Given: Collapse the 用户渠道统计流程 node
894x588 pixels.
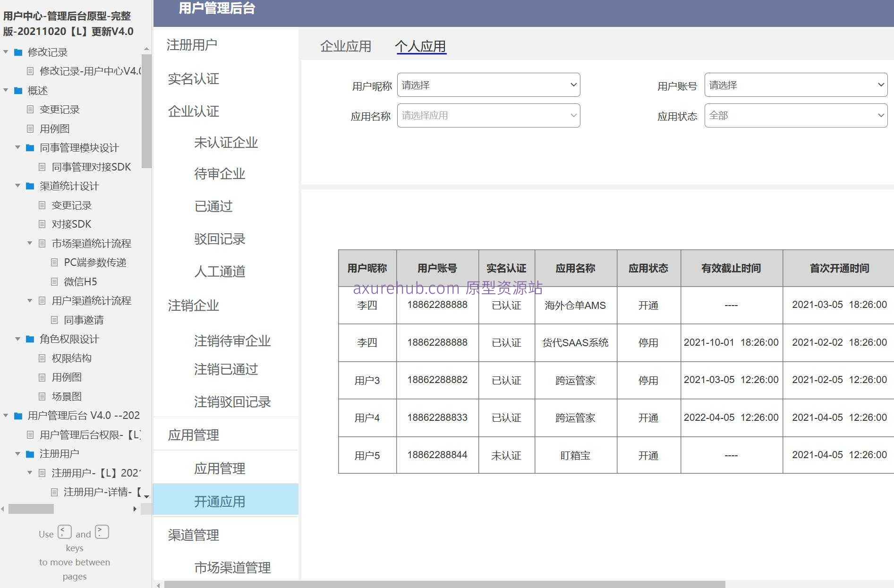Looking at the screenshot, I should pos(29,300).
